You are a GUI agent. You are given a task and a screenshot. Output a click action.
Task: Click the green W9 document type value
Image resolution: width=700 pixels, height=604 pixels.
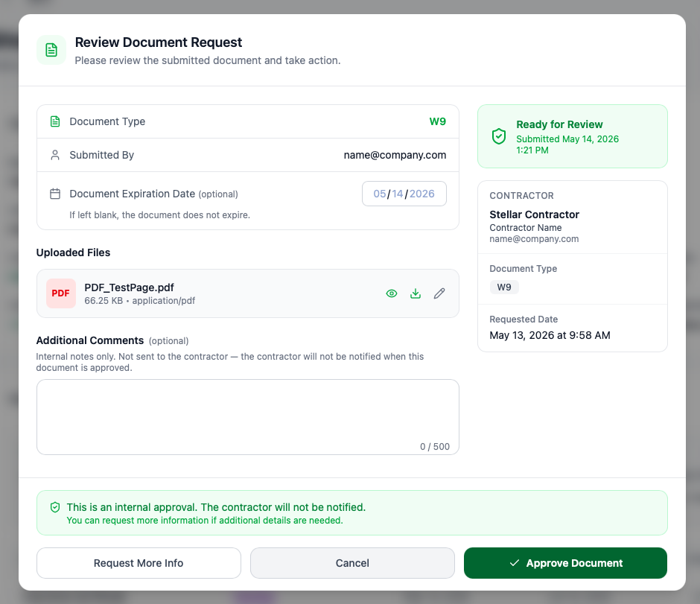(x=438, y=121)
